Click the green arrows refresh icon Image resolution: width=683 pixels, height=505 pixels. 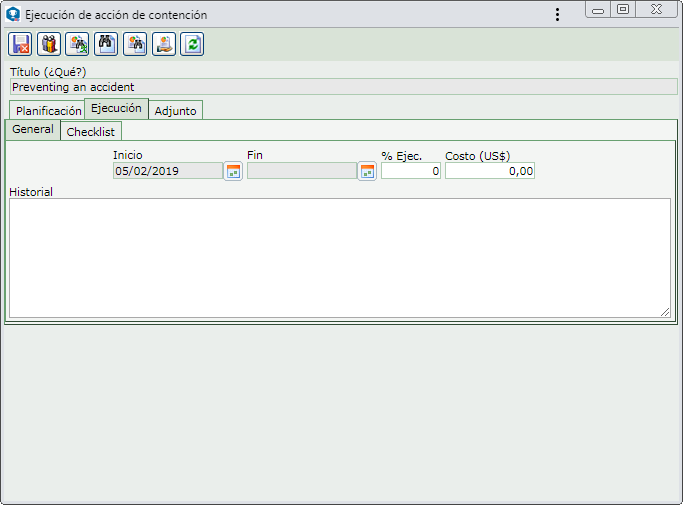click(x=192, y=44)
